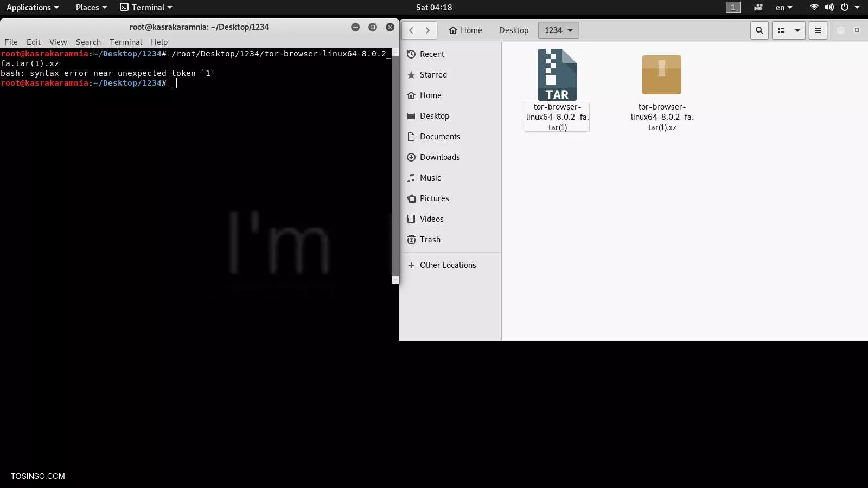Click the volume icon in system tray

829,8
